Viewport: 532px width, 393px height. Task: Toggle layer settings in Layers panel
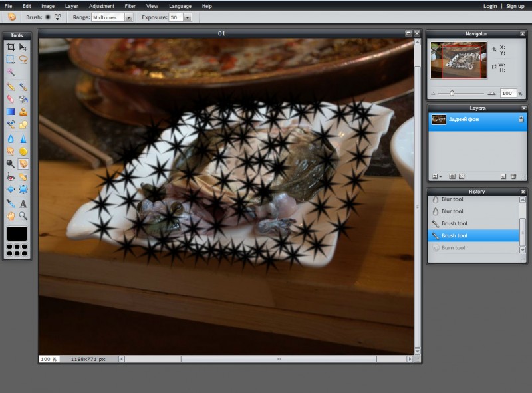click(437, 176)
